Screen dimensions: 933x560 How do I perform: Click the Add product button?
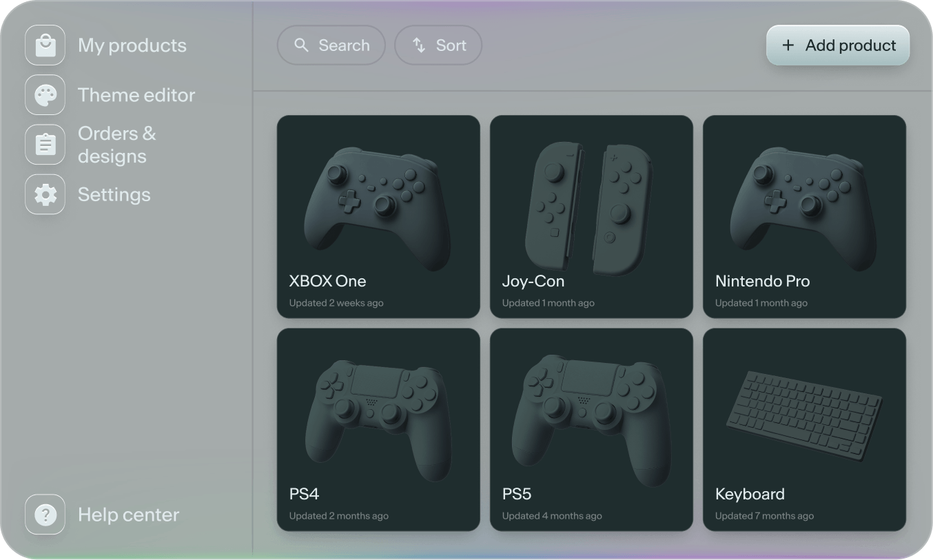point(838,45)
